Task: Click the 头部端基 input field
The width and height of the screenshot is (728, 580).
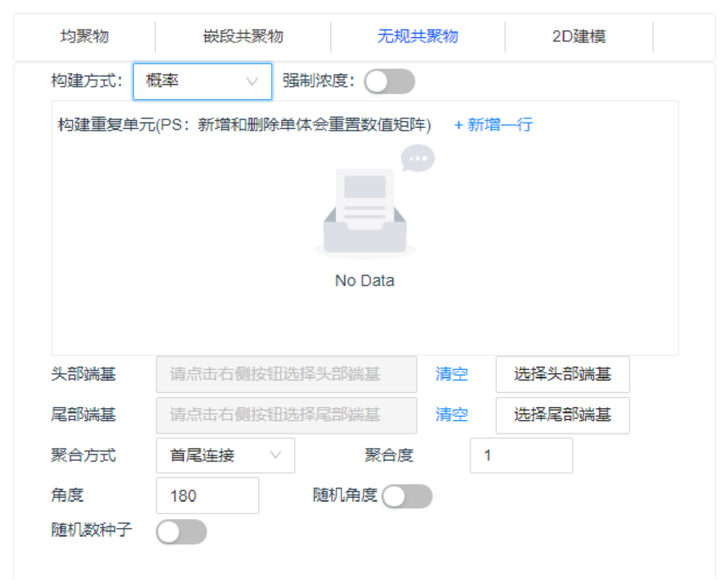Action: 285,374
